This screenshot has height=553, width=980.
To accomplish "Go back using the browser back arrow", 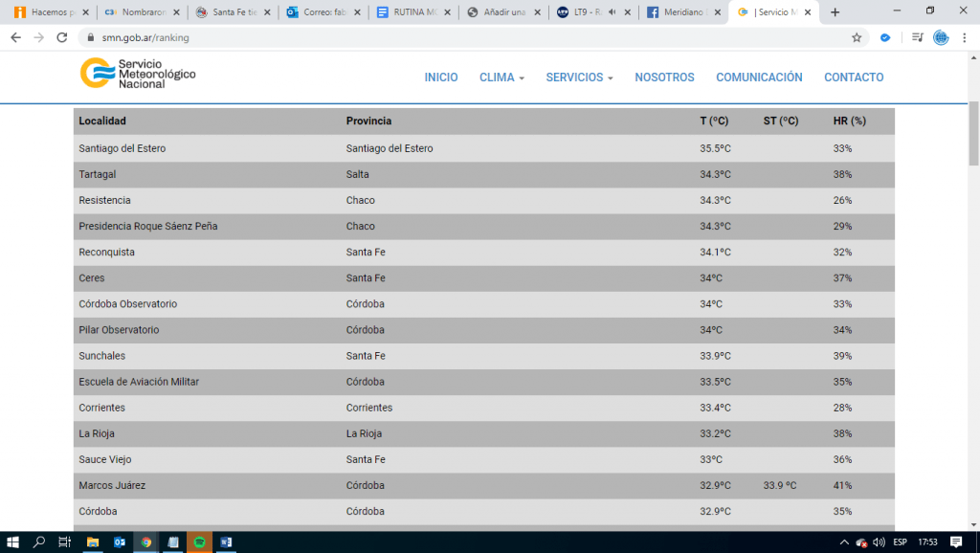I will (x=15, y=37).
